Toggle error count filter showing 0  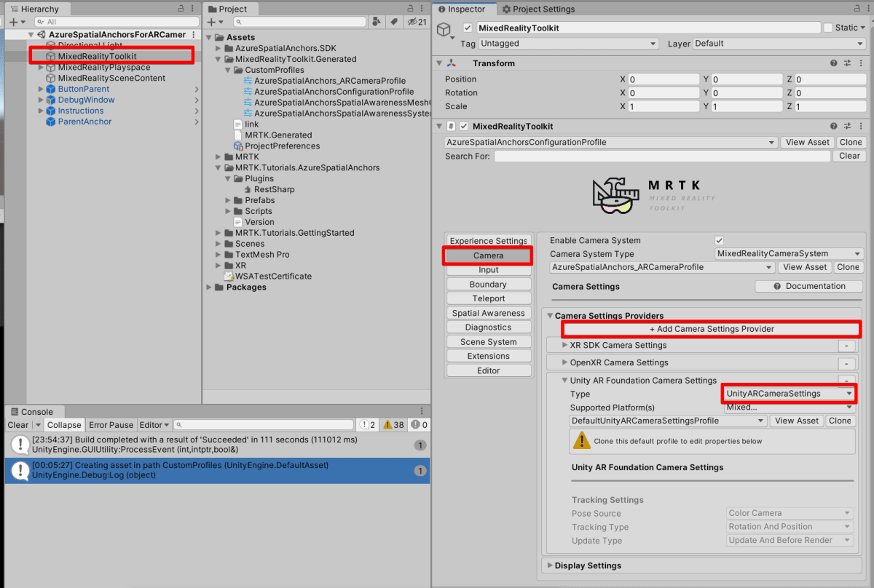pos(420,425)
